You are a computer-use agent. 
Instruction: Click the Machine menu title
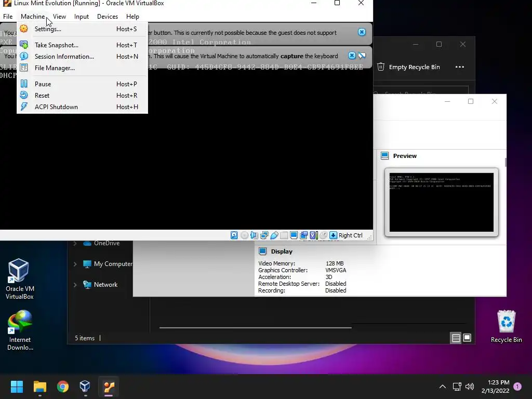(x=33, y=17)
